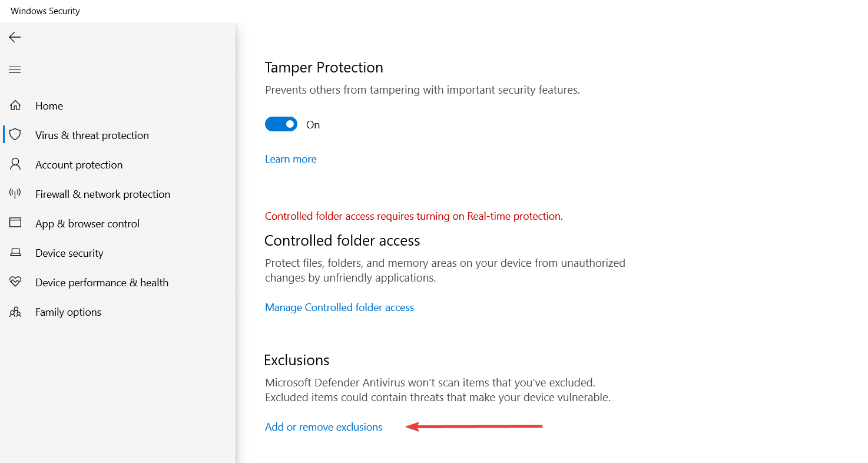The width and height of the screenshot is (868, 463).
Task: Open the hamburger navigation menu
Action: (15, 70)
